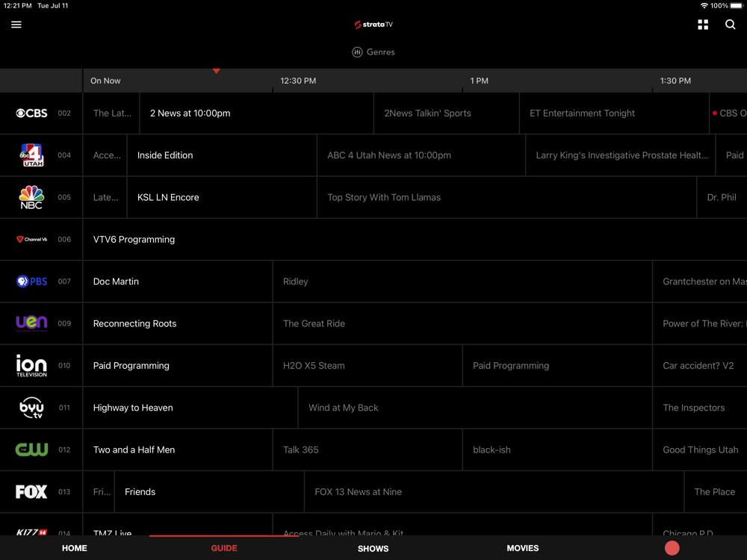Select the NBC channel logo
Viewport: 747px width, 560px height.
31,197
